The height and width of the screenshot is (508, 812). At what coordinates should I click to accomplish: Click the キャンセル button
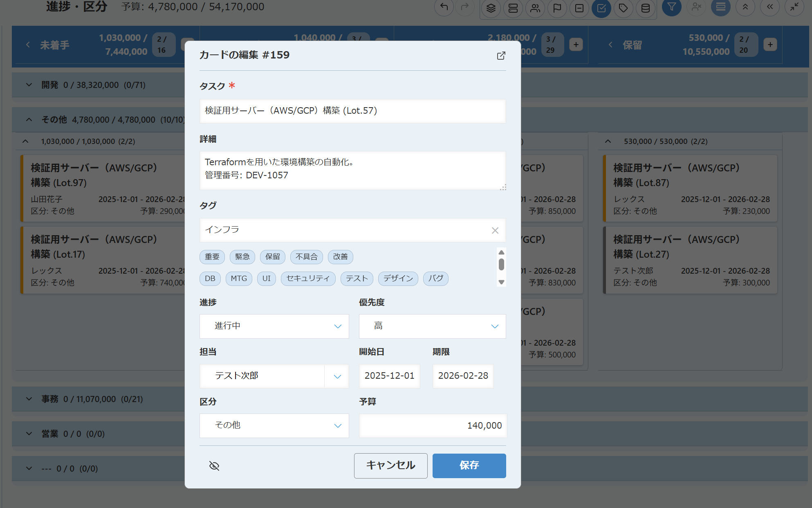pyautogui.click(x=390, y=465)
